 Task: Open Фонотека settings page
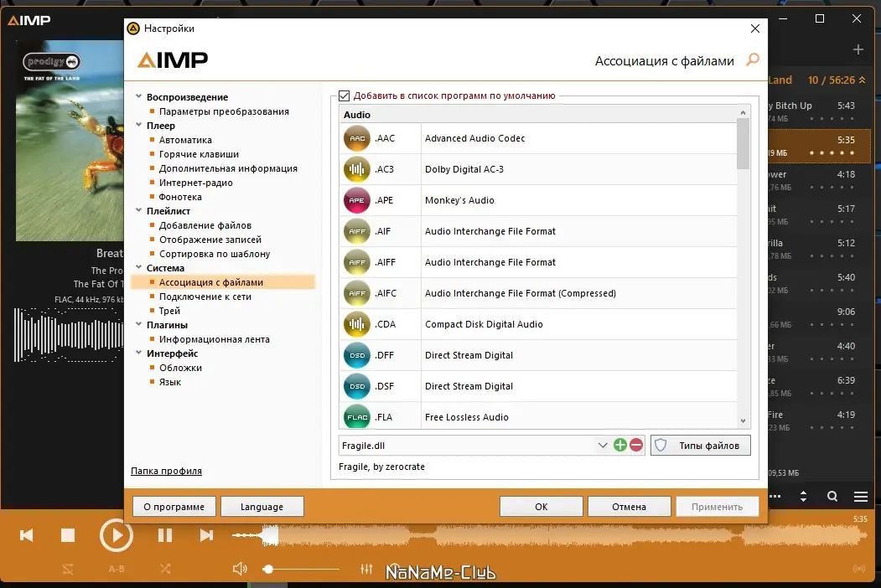pyautogui.click(x=180, y=197)
